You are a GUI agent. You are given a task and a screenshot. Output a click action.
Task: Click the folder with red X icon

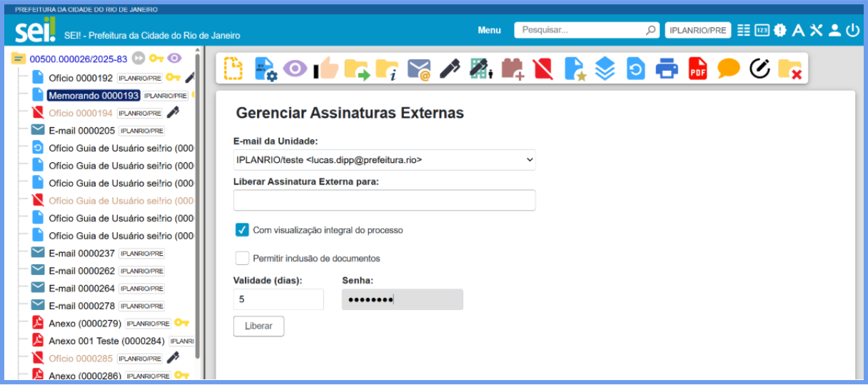click(789, 69)
